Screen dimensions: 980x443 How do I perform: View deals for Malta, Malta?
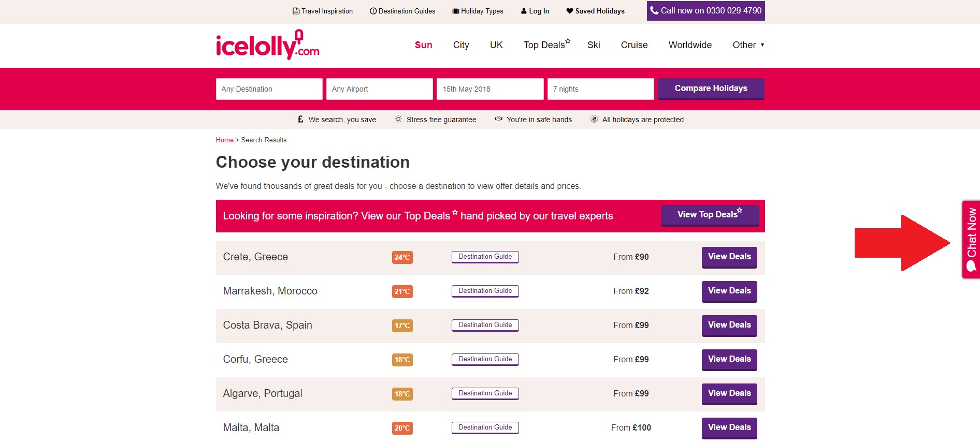pos(729,428)
